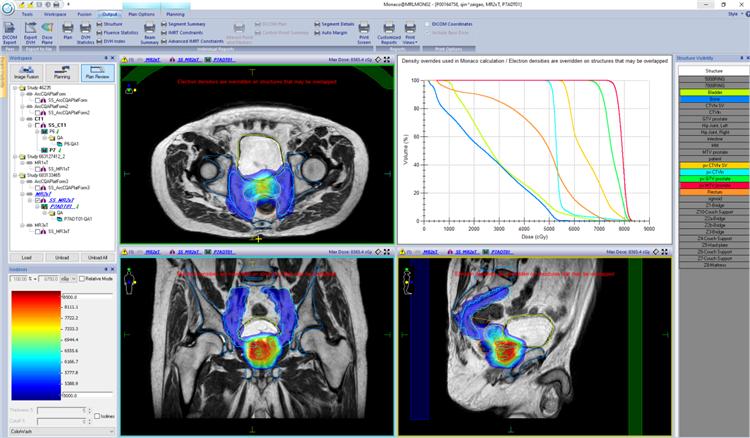Screen dimensions: 750x438
Task: Open the Beam Summary report
Action: point(149,33)
